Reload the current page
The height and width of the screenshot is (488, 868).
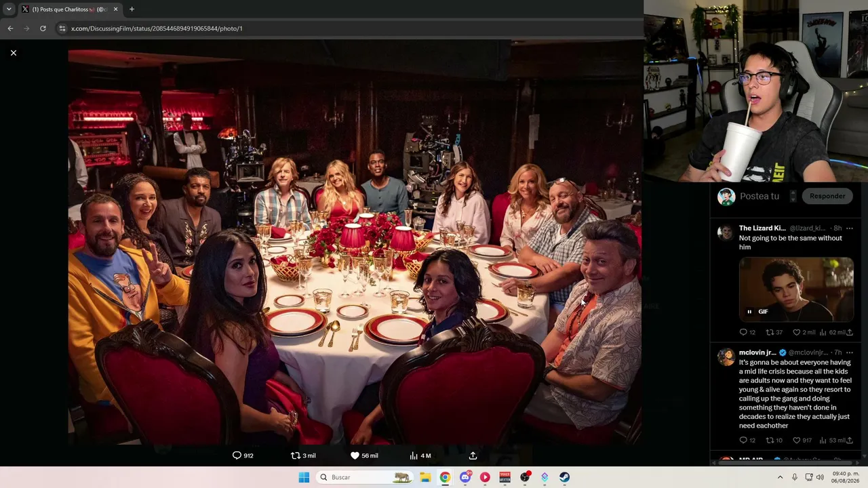coord(43,28)
